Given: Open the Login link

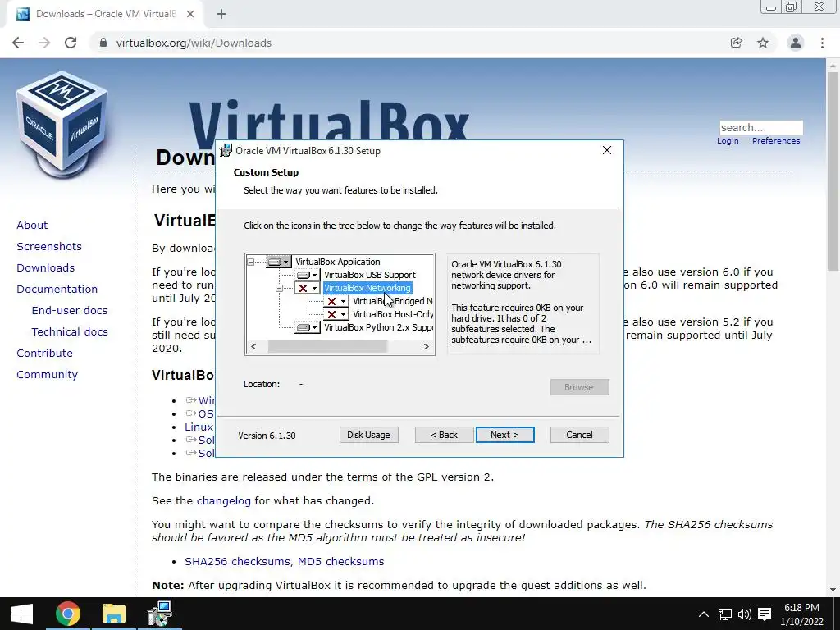Looking at the screenshot, I should (728, 141).
